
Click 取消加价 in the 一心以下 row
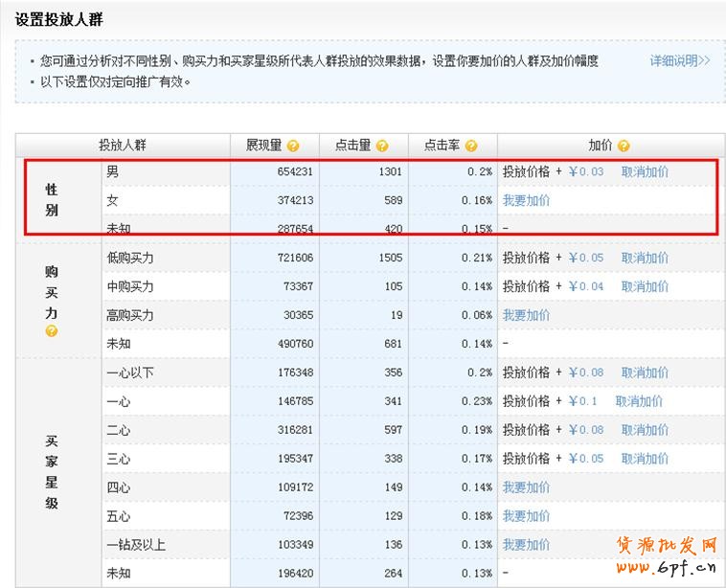point(645,373)
